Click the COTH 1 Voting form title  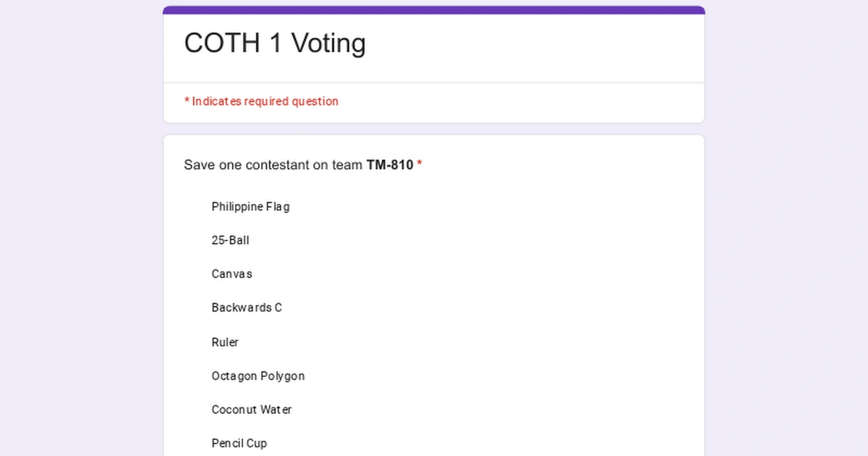click(x=275, y=43)
